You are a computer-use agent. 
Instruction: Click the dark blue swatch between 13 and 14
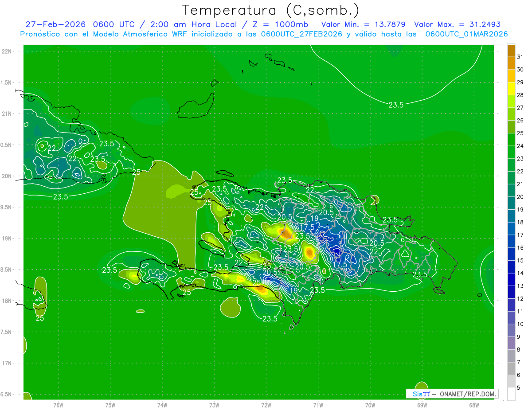point(511,279)
